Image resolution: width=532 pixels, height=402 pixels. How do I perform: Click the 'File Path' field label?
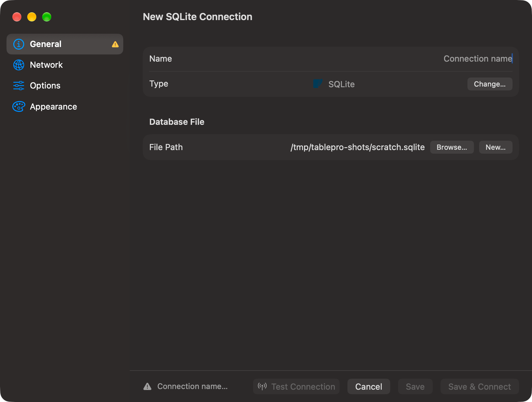166,147
